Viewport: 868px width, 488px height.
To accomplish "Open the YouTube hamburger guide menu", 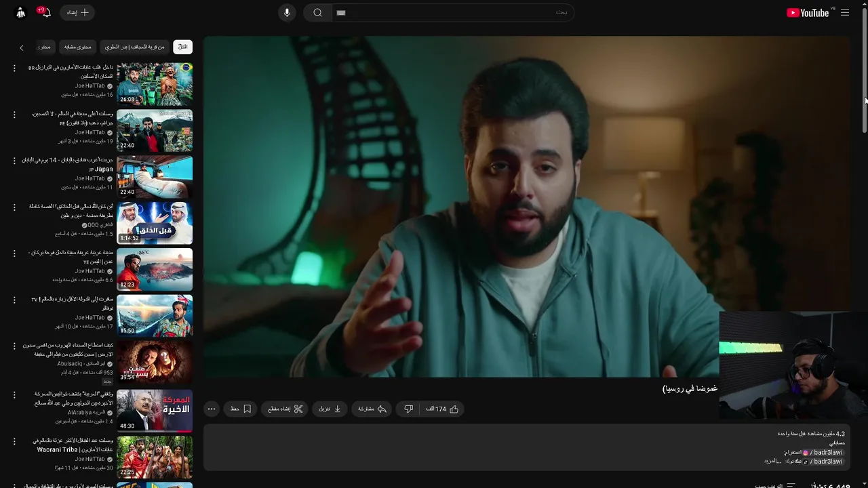I will pos(844,12).
